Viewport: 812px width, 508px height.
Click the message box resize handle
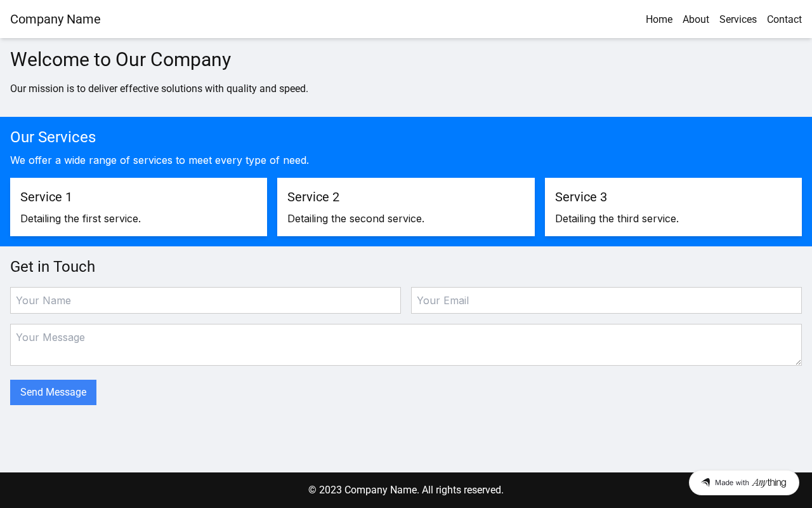[798, 362]
